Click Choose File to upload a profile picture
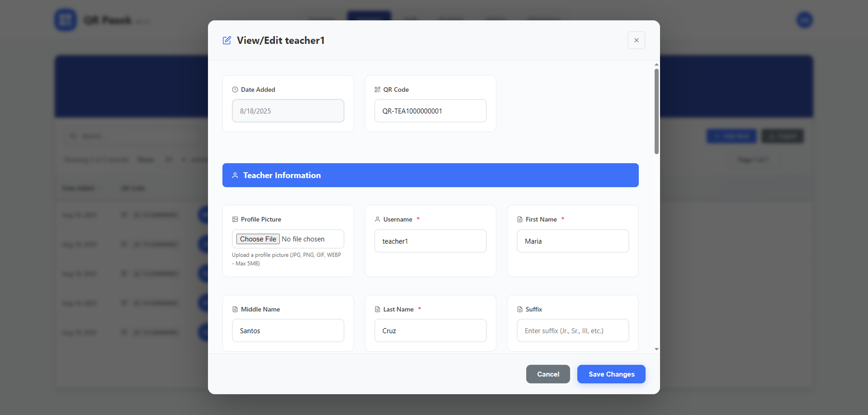Viewport: 868px width, 415px height. 257,239
